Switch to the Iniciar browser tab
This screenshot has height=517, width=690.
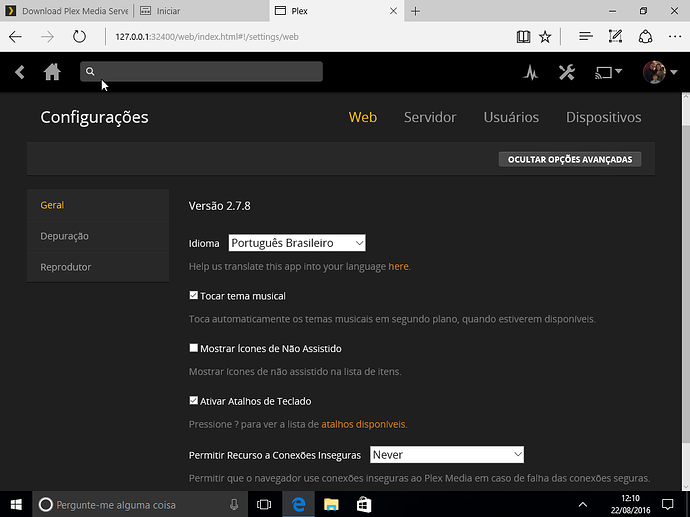pyautogui.click(x=202, y=11)
